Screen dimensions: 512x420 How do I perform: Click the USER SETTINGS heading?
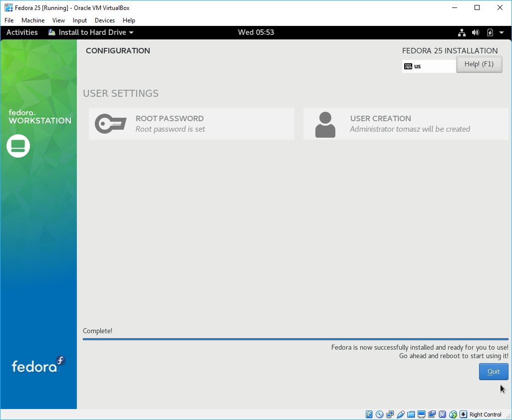tap(121, 93)
